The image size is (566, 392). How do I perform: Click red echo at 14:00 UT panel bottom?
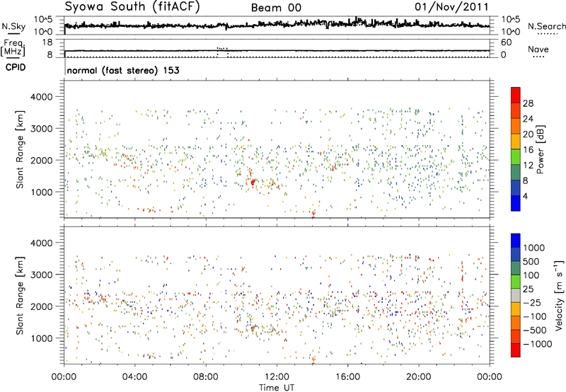point(313,214)
